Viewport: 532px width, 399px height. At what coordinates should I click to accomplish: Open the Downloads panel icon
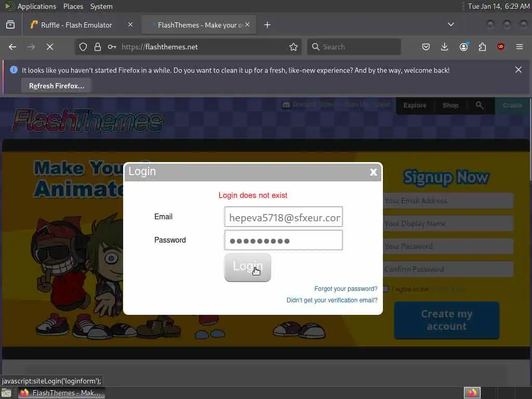(445, 47)
